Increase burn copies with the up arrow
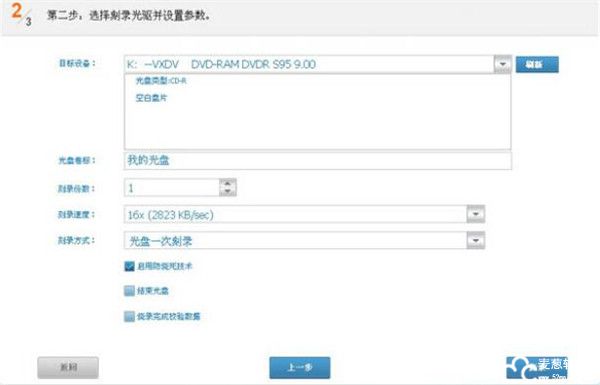The image size is (600, 385). coord(228,183)
